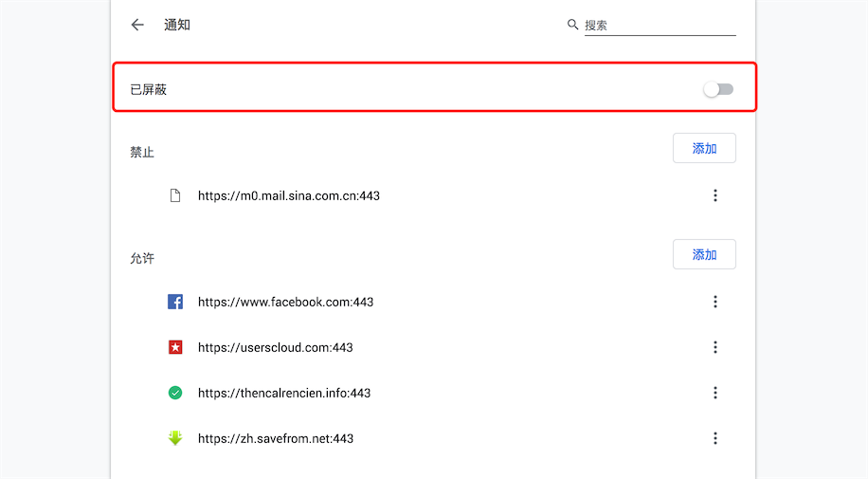Click the 禁止 section heading

pyautogui.click(x=142, y=153)
